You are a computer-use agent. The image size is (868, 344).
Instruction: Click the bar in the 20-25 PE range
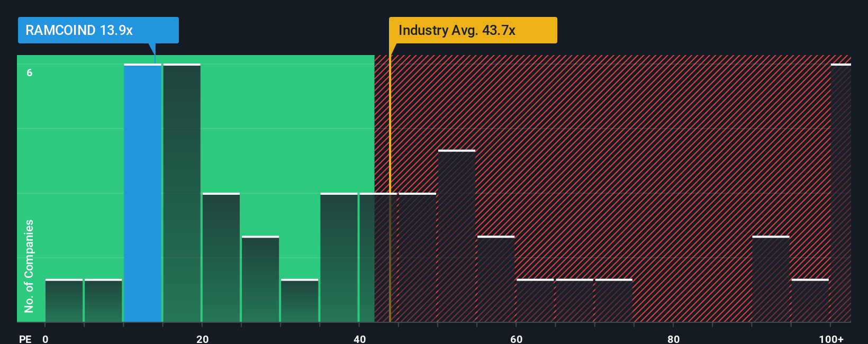221,257
